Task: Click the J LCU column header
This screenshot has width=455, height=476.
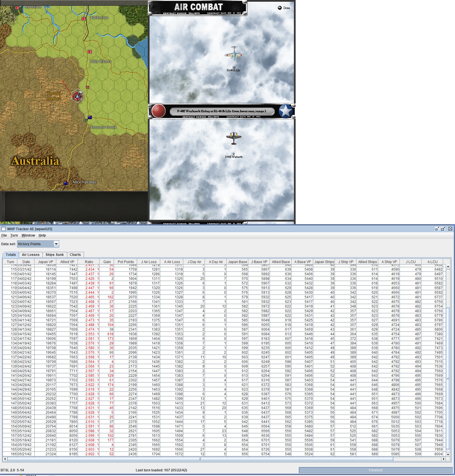Action: [x=411, y=262]
